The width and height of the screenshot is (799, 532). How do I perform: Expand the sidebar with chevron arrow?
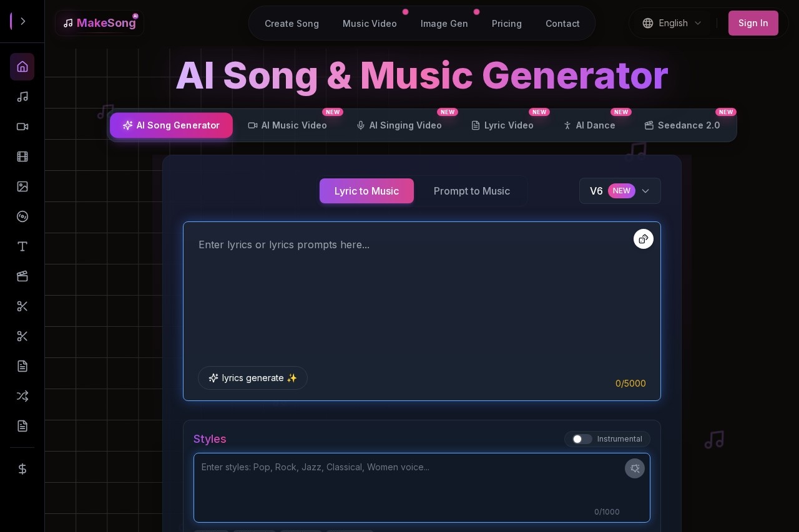tap(23, 21)
